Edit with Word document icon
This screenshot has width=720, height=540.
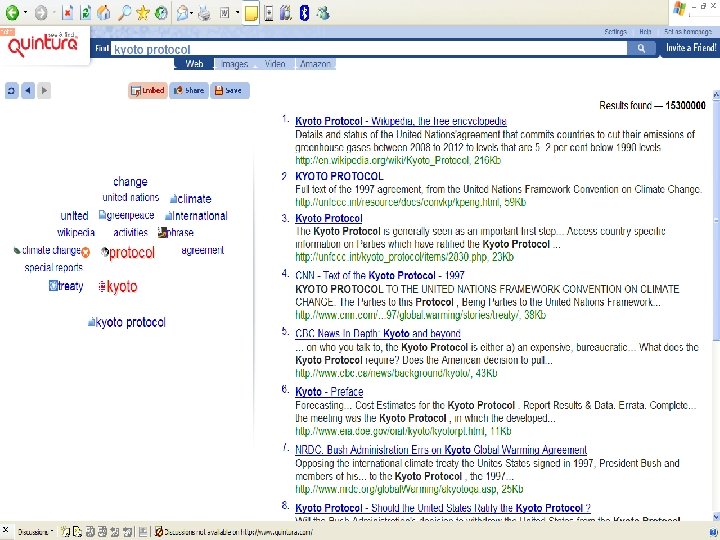[x=225, y=13]
